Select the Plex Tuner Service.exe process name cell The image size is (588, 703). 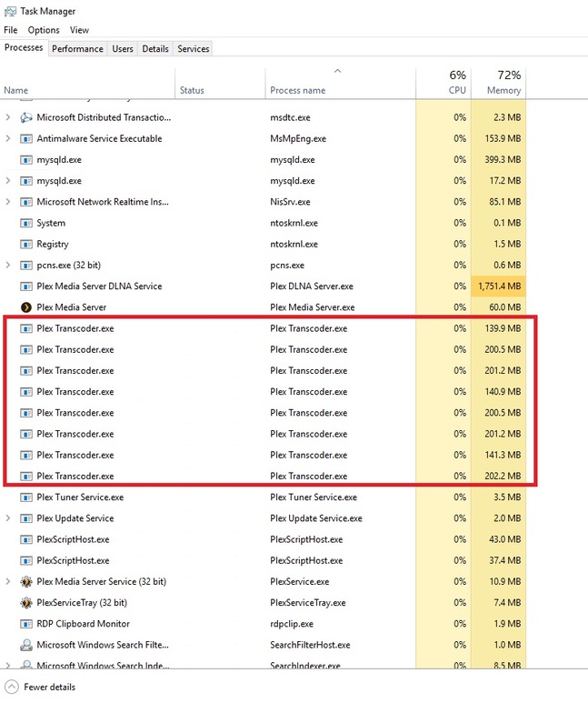pos(314,497)
